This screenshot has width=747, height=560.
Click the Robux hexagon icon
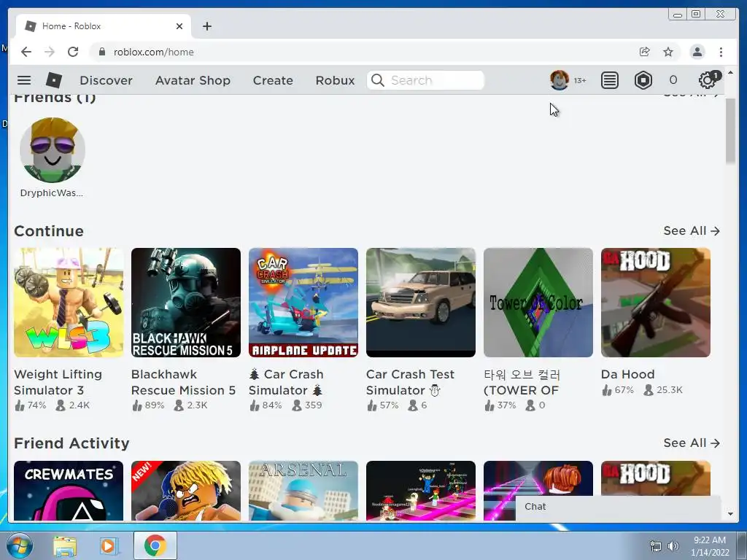643,80
